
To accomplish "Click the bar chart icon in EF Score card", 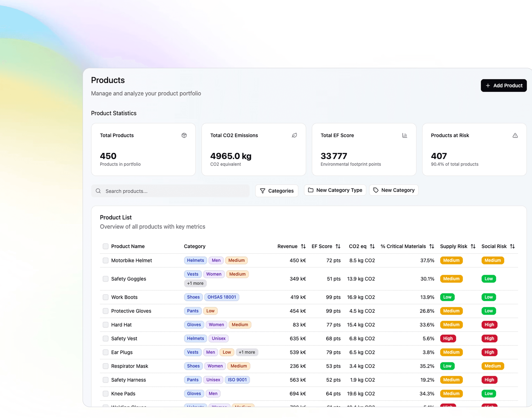I will (404, 135).
